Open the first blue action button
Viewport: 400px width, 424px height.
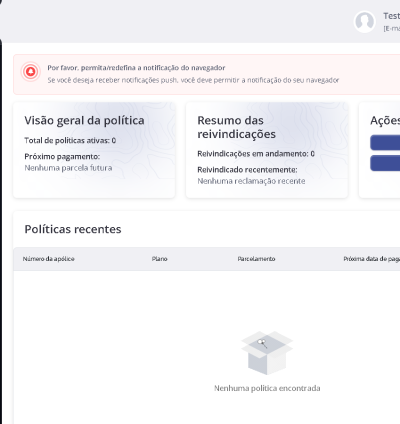pyautogui.click(x=385, y=143)
